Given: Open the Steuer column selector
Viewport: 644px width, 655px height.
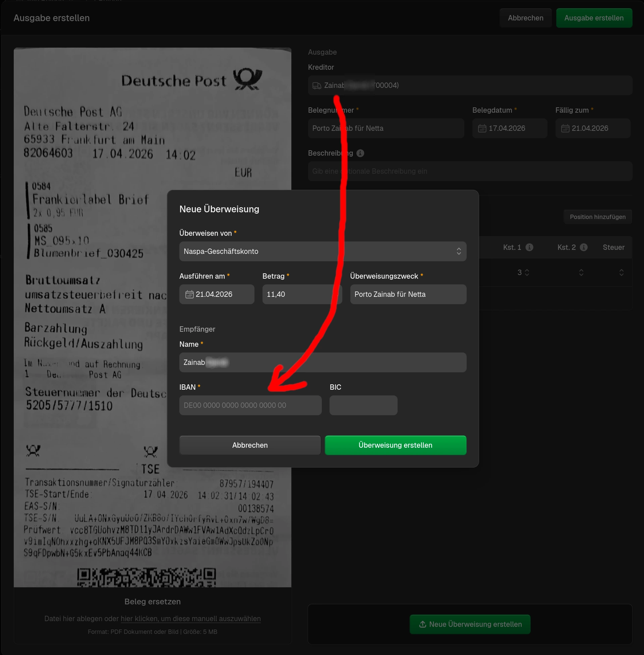Looking at the screenshot, I should tap(621, 272).
